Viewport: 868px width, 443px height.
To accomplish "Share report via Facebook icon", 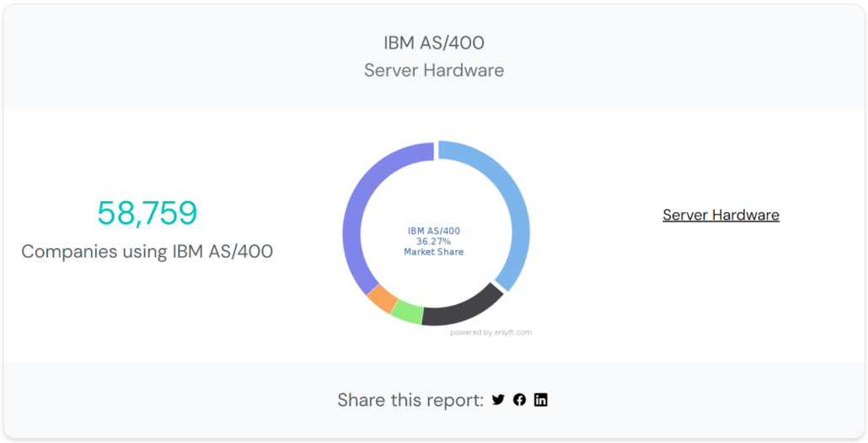I will click(x=519, y=400).
